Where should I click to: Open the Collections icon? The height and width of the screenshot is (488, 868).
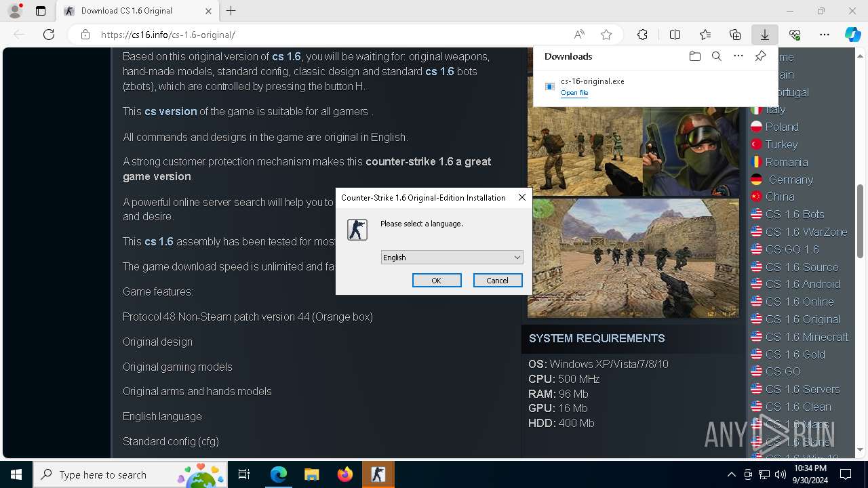point(735,35)
